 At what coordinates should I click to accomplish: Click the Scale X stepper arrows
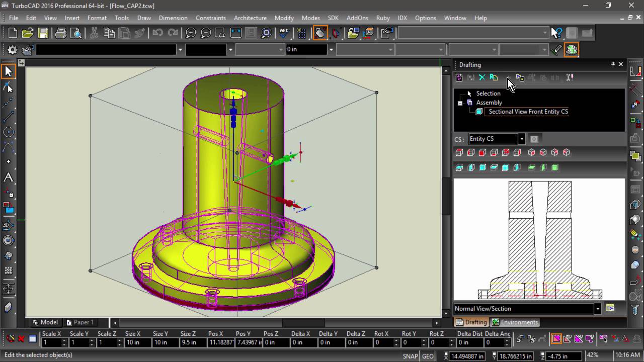[64, 342]
